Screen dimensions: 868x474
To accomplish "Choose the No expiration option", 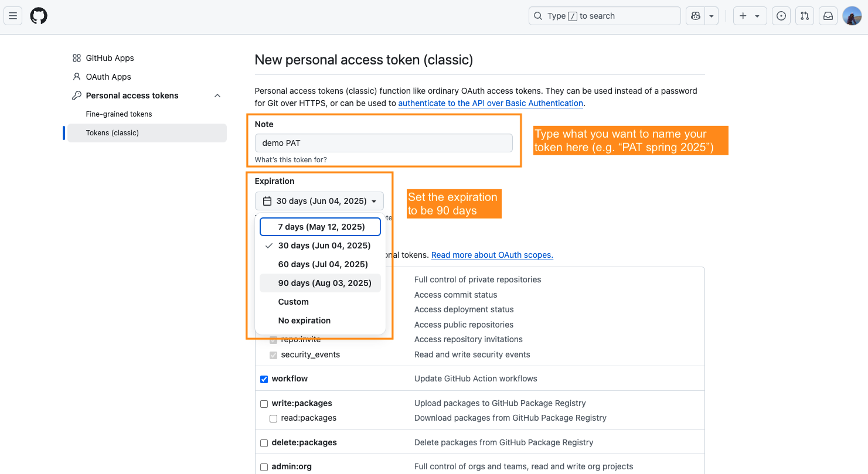I will coord(304,320).
